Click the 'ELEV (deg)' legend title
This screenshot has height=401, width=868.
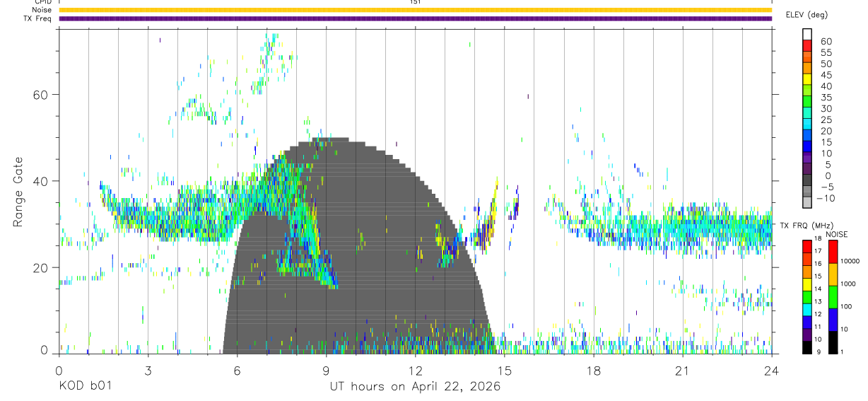(x=807, y=14)
